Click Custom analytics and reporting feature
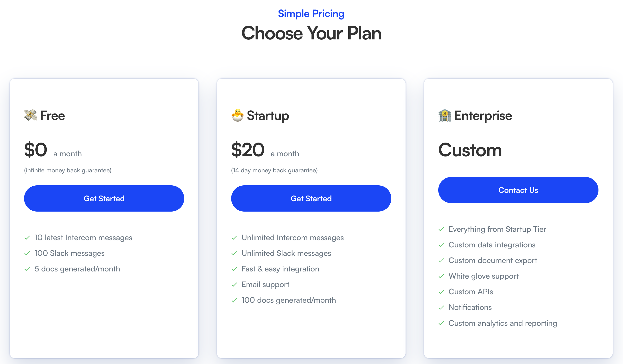 click(502, 323)
